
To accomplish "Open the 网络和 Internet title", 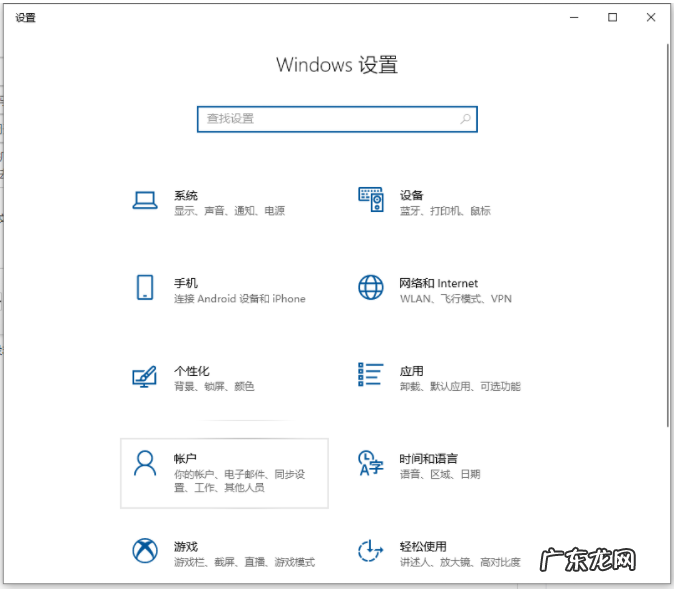I will (438, 283).
